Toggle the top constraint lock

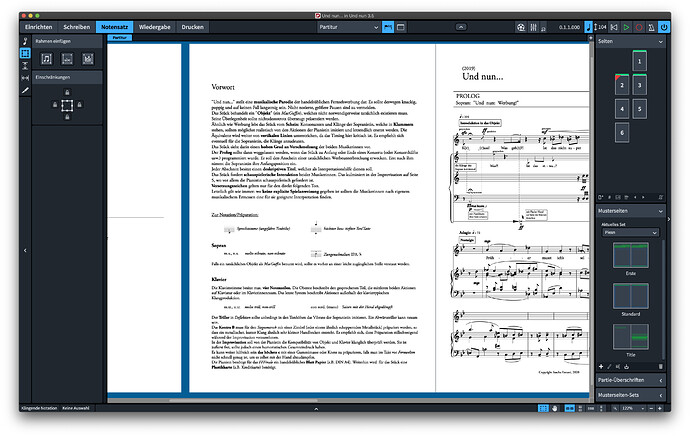point(67,92)
